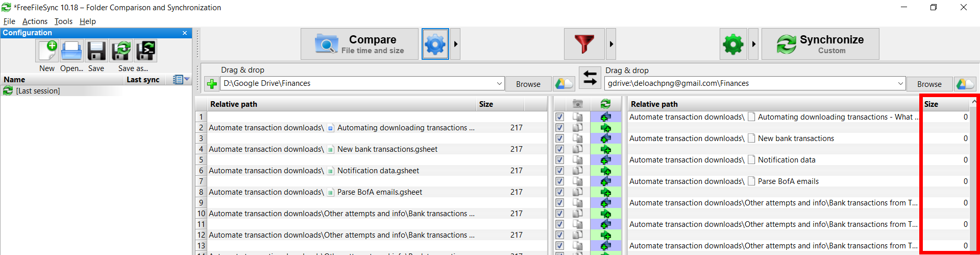Image resolution: width=980 pixels, height=255 pixels.
Task: Open the File menu
Action: (9, 21)
